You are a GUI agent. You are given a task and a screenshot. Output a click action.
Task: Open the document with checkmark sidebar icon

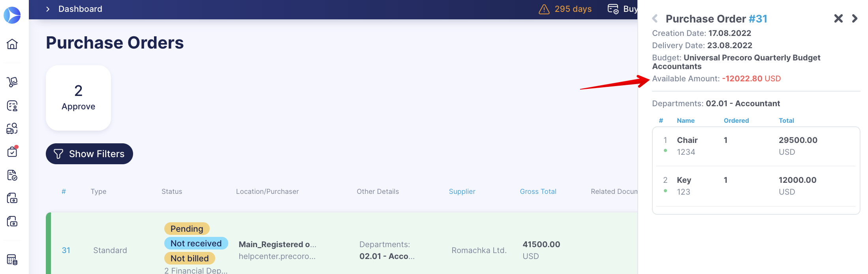click(x=12, y=175)
